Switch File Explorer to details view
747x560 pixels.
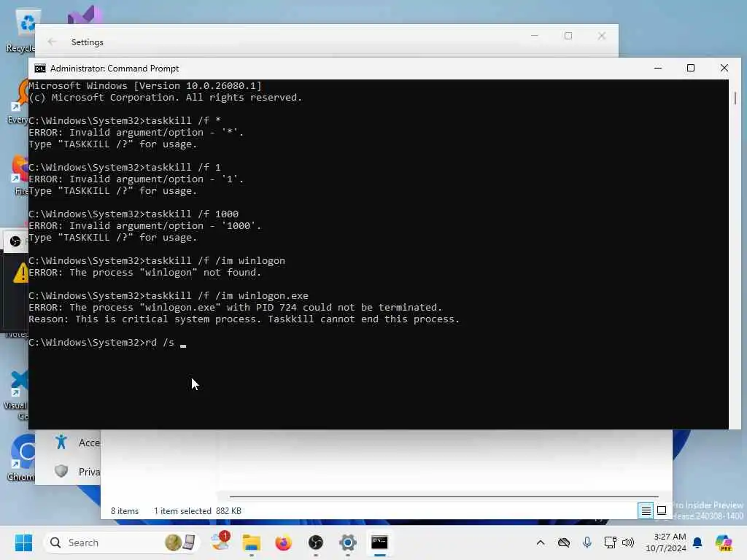646,510
